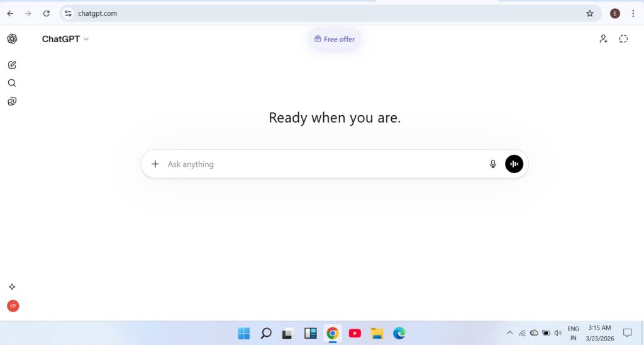The height and width of the screenshot is (345, 644).
Task: Open Task View on the taskbar
Action: pos(287,333)
